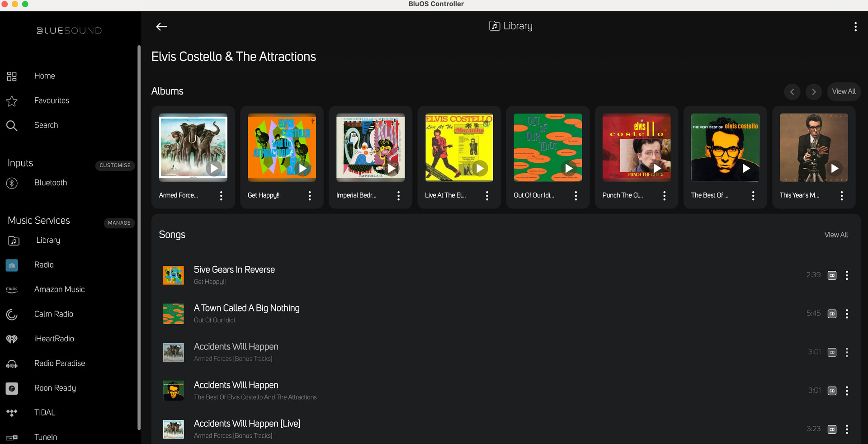Viewport: 868px width, 444px height.
Task: Open options for Out Of Our Idiot
Action: (x=576, y=196)
